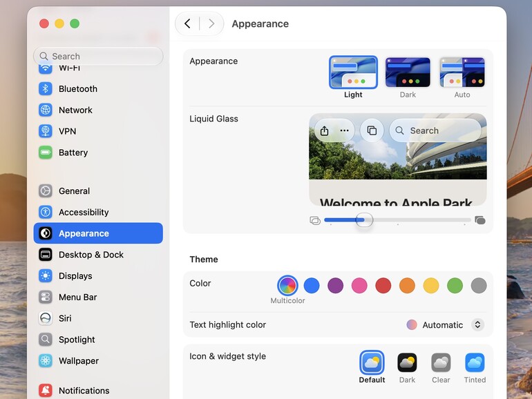The height and width of the screenshot is (399, 532).
Task: Click the copy icon in Liquid Glass preview
Action: pyautogui.click(x=372, y=130)
